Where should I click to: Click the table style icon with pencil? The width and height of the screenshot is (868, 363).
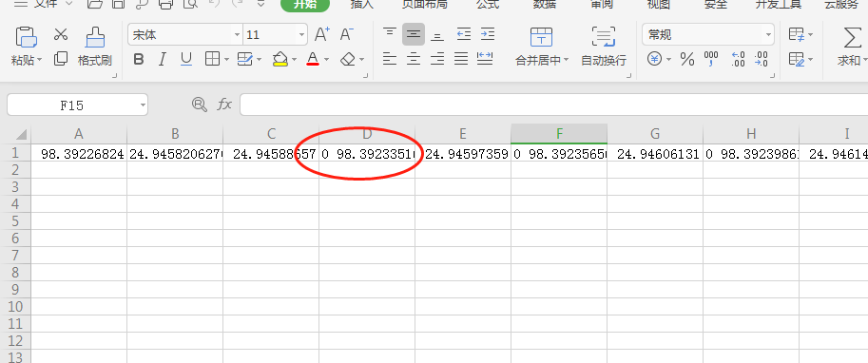click(797, 59)
